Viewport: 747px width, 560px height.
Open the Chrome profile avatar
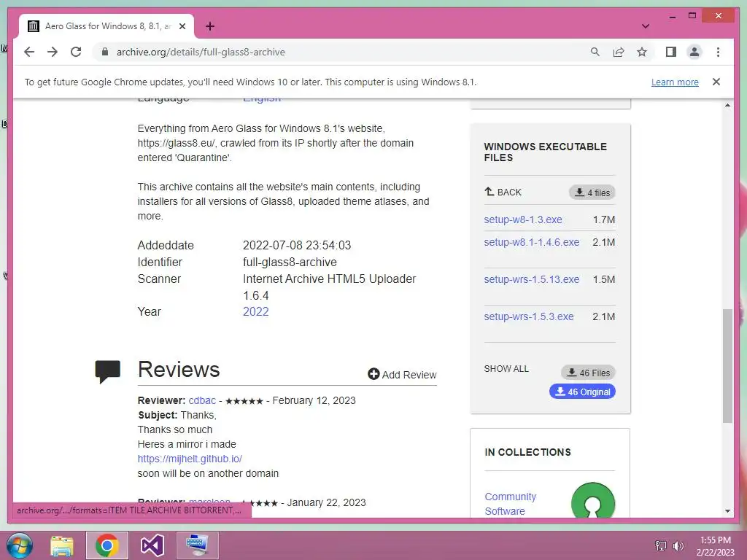click(x=694, y=52)
